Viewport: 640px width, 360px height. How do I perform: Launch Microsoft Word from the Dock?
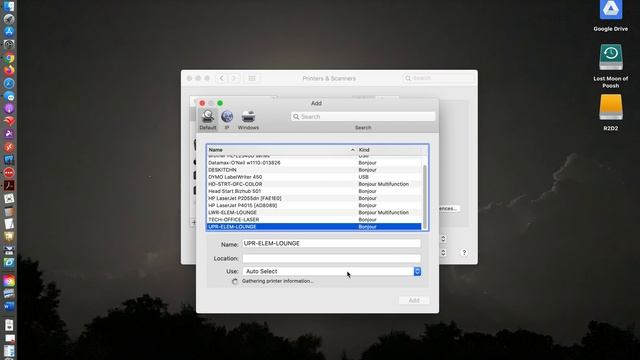9,306
